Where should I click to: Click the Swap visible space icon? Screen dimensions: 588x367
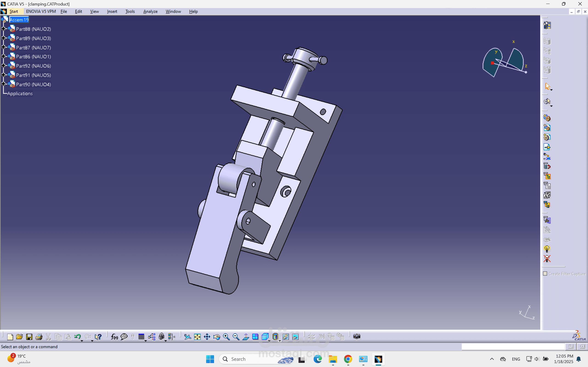click(295, 337)
